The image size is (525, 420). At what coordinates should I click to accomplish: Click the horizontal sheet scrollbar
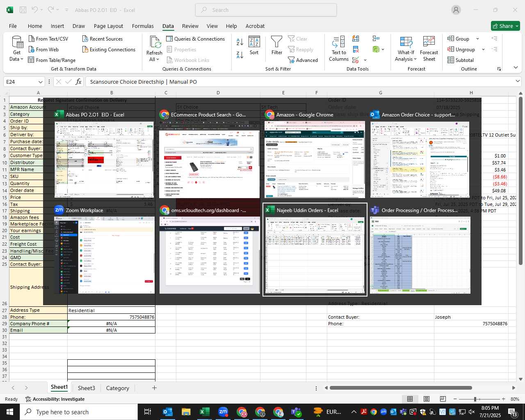401,388
